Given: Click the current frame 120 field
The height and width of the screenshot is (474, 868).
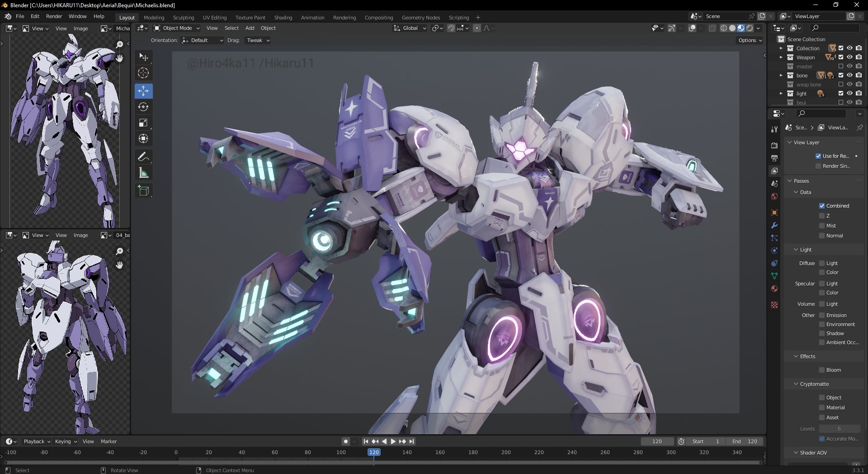Looking at the screenshot, I should tap(657, 441).
